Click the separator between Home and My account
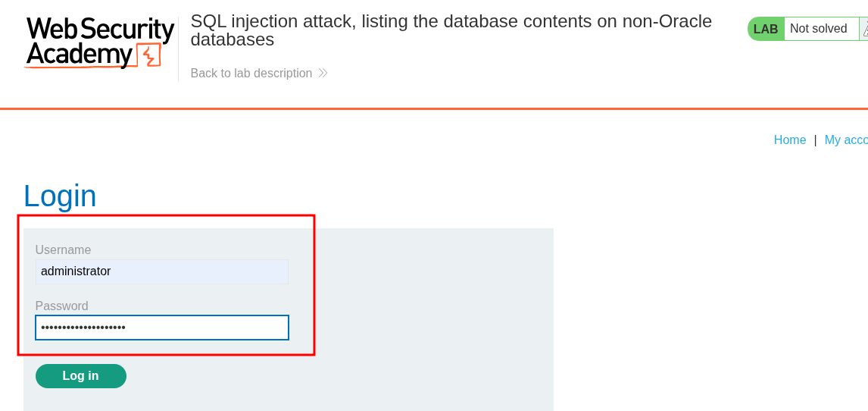Screen dimensions: 868x411 click(815, 140)
